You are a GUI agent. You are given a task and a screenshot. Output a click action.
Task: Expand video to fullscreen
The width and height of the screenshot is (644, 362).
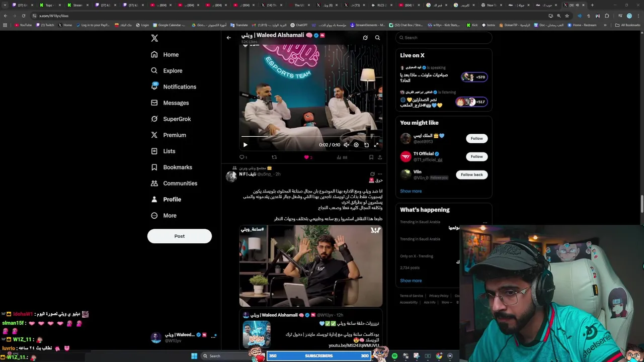[x=376, y=145]
